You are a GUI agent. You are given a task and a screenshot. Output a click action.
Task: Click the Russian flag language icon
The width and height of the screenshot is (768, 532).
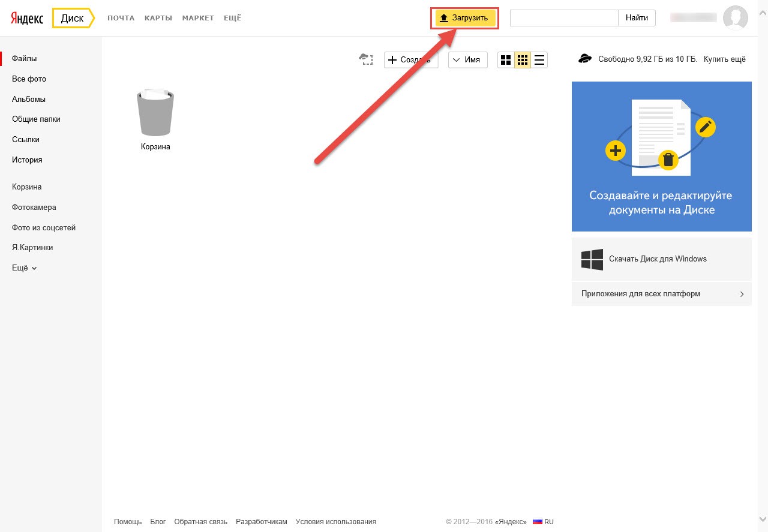538,522
